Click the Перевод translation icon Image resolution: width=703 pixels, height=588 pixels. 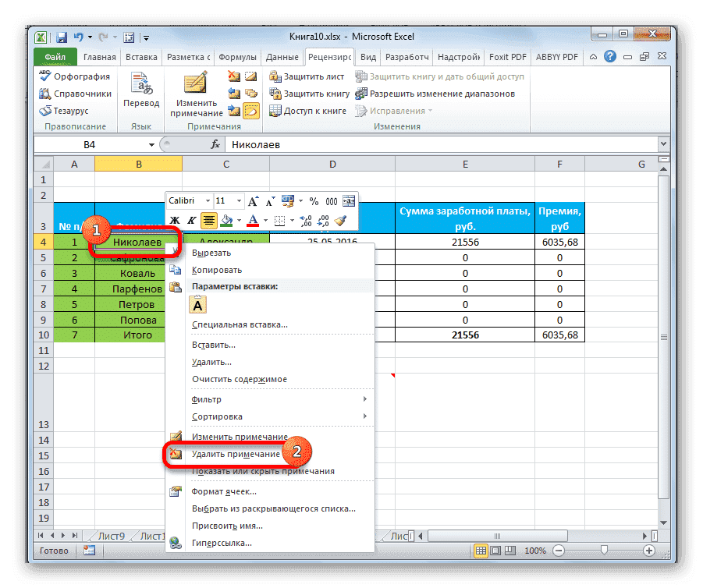tap(140, 82)
